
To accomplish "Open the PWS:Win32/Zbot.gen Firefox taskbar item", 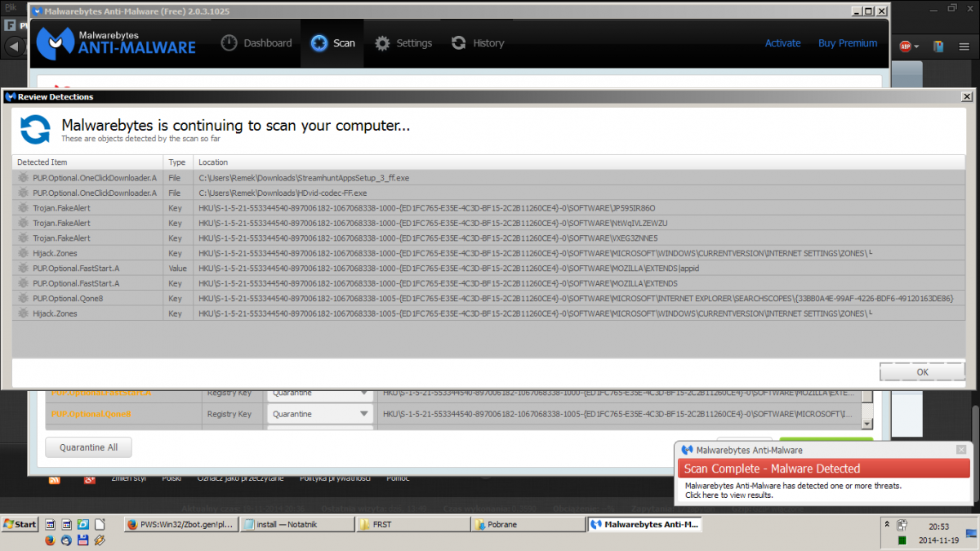I will [x=180, y=524].
